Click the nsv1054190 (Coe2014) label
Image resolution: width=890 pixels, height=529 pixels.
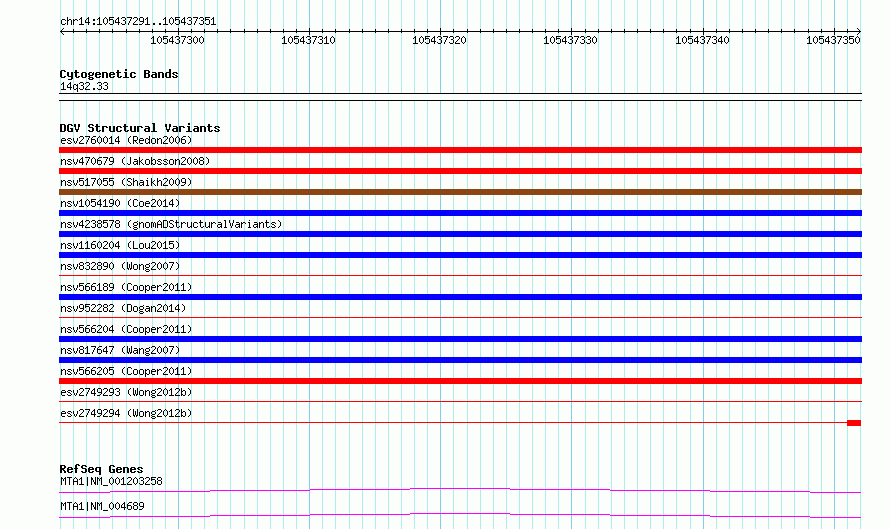tap(120, 203)
